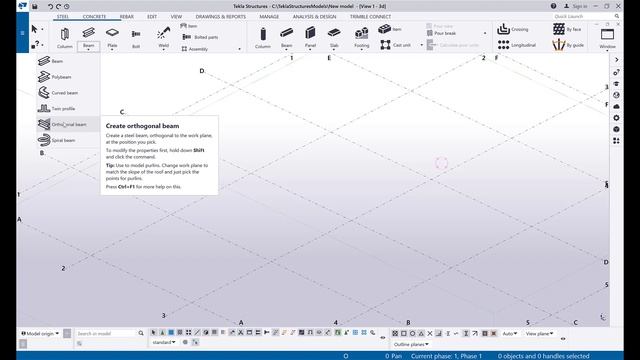Open the ANALYSIS & DESIGN tab

click(x=314, y=17)
